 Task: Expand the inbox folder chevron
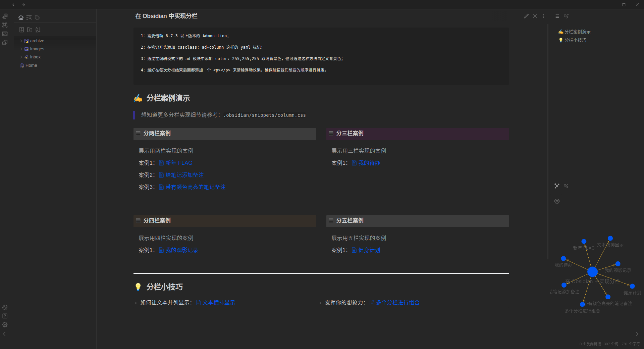click(x=21, y=57)
